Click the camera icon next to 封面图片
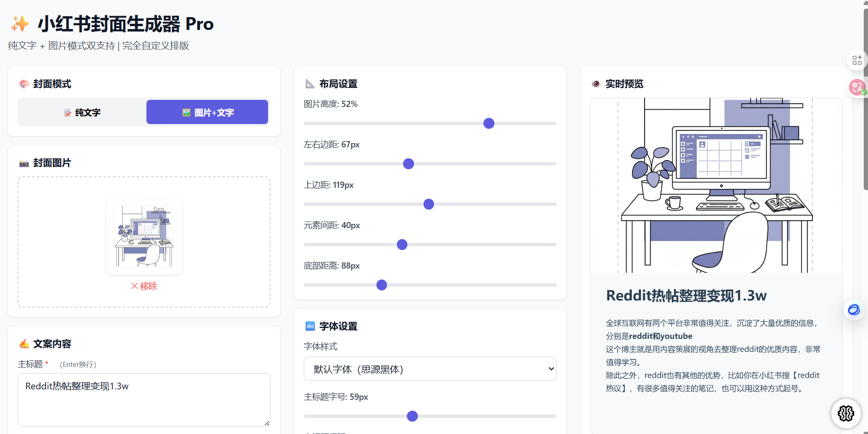 24,163
